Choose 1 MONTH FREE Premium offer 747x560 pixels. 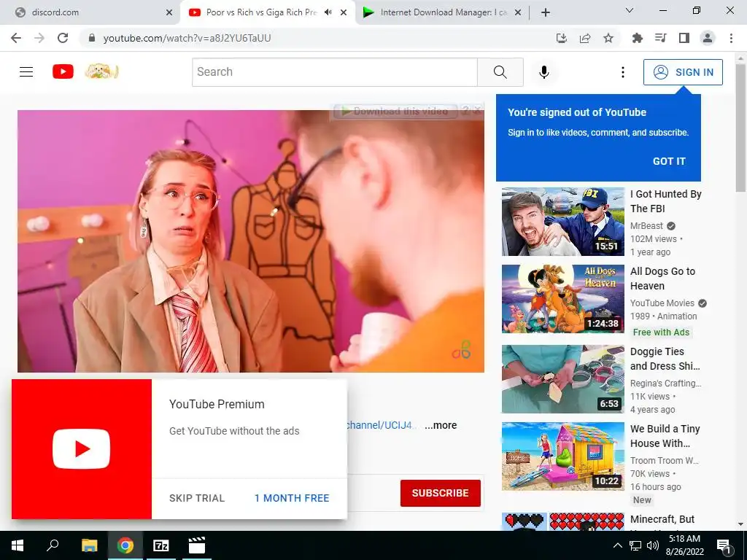pyautogui.click(x=292, y=498)
